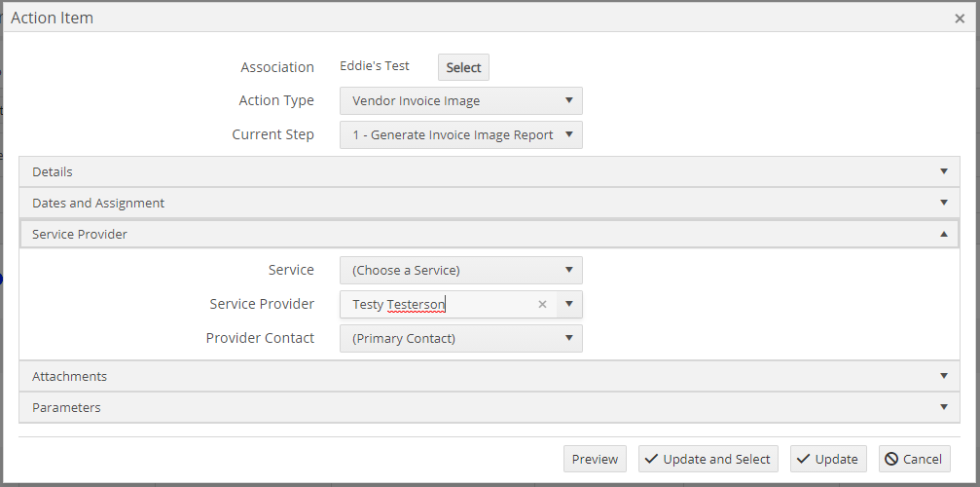Click the Update button

coord(829,459)
